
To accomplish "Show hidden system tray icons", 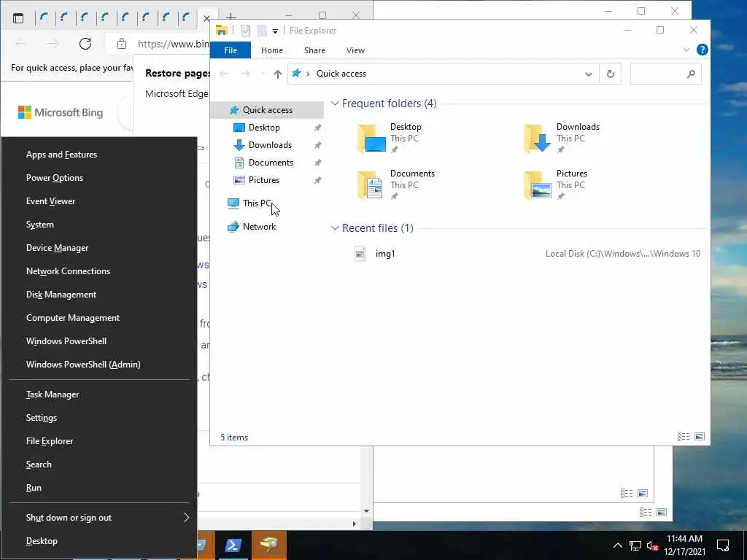I will [617, 545].
